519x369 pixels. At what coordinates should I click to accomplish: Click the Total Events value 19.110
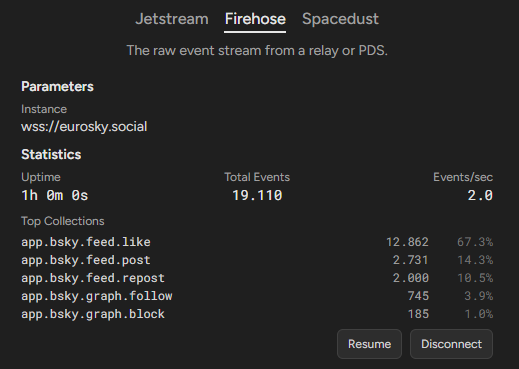[x=257, y=195]
